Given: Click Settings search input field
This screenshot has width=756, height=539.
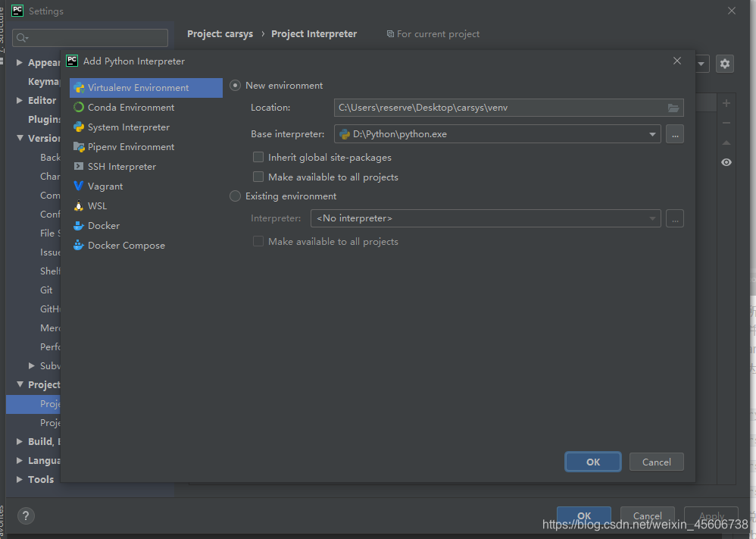Looking at the screenshot, I should [x=90, y=38].
